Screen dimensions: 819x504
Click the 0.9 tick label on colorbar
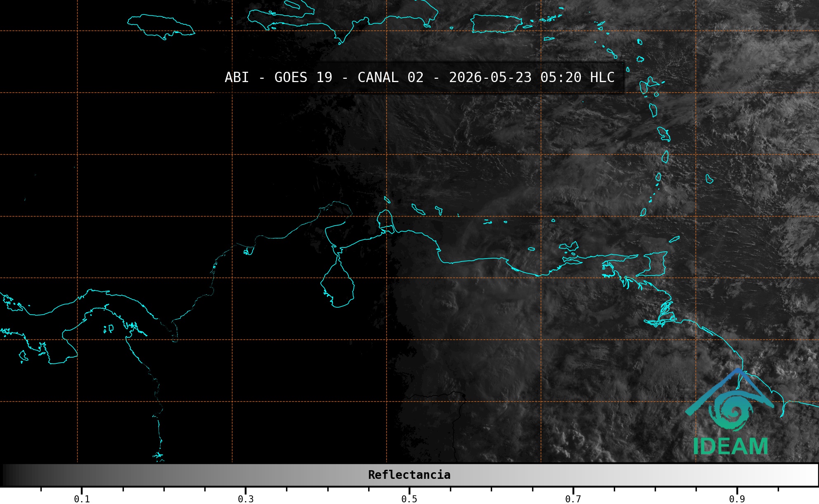click(x=737, y=499)
